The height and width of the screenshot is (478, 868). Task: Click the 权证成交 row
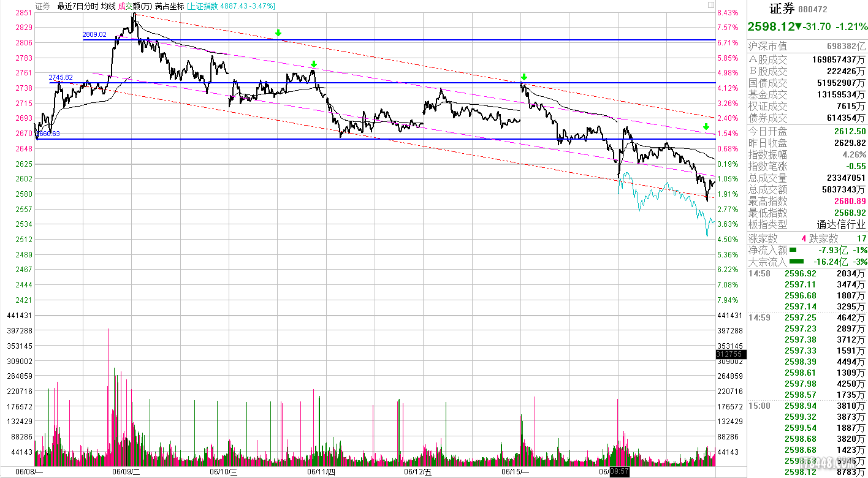(807, 106)
